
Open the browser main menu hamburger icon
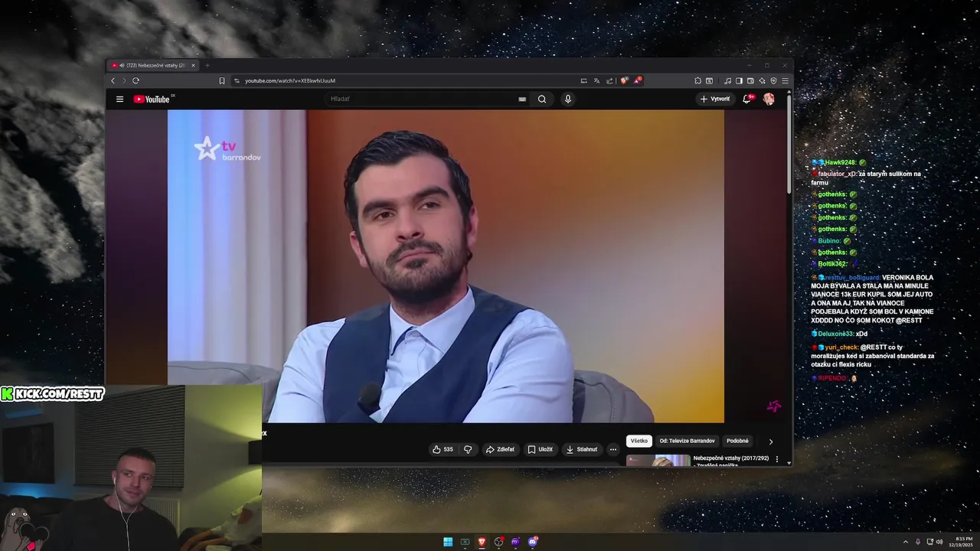785,80
